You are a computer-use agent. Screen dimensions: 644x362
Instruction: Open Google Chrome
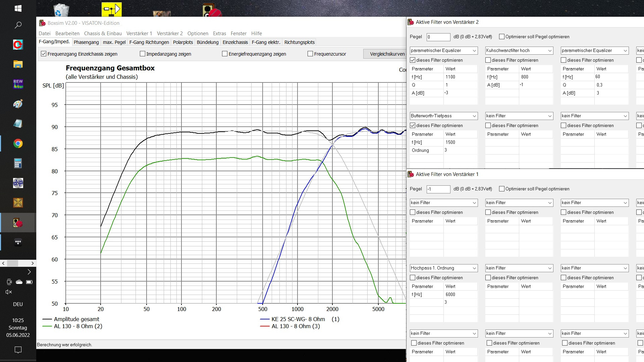coord(18,143)
